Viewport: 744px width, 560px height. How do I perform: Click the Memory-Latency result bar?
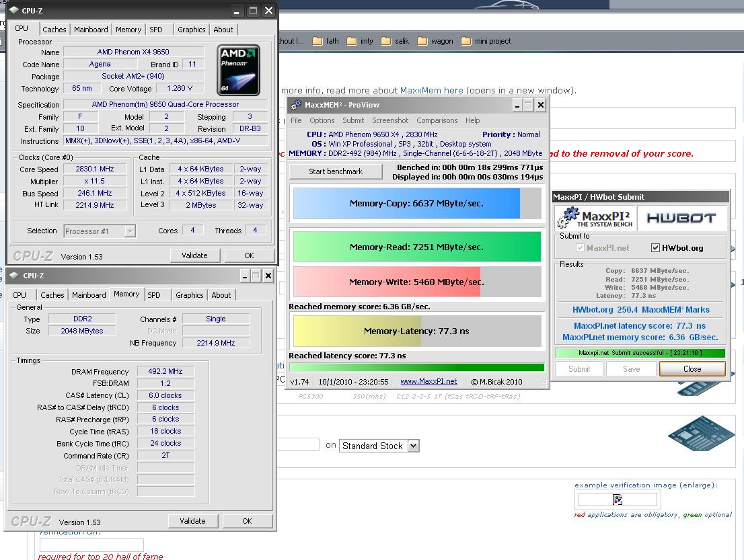click(x=417, y=331)
